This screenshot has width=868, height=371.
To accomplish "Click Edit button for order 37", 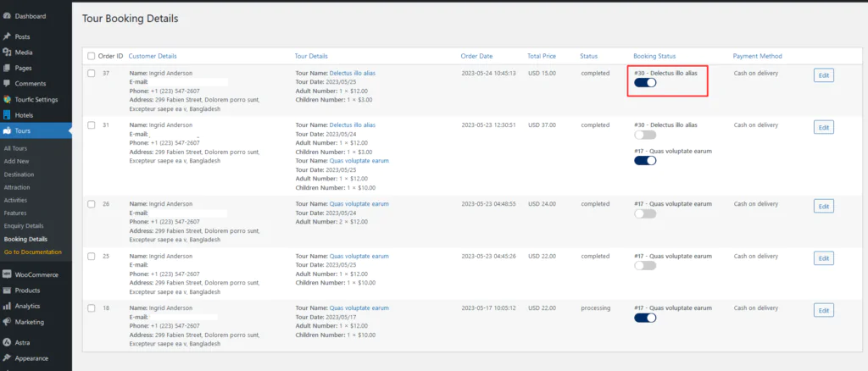I will point(824,75).
